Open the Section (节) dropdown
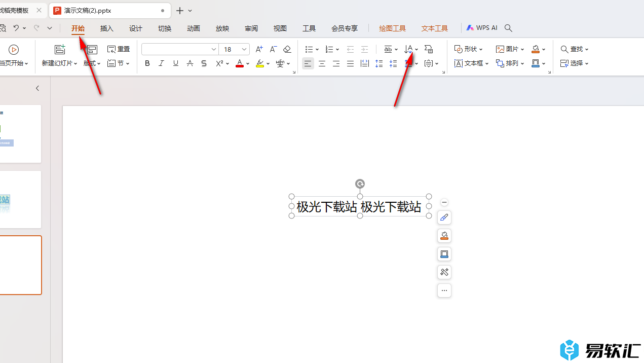This screenshot has height=363, width=644. [x=119, y=63]
